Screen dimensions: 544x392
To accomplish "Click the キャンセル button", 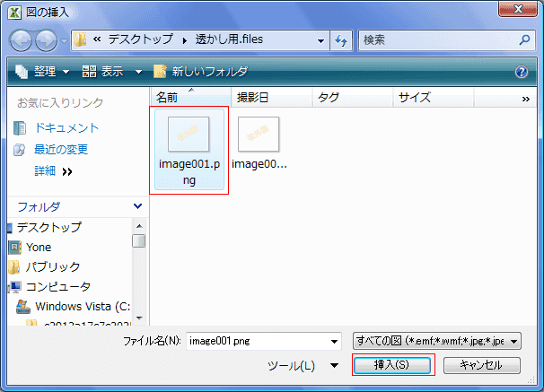I will coord(481,365).
